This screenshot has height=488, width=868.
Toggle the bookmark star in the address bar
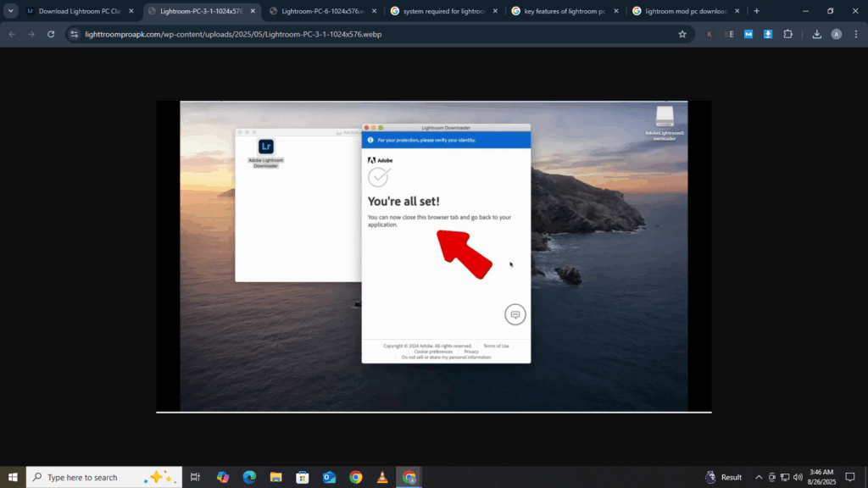point(683,35)
